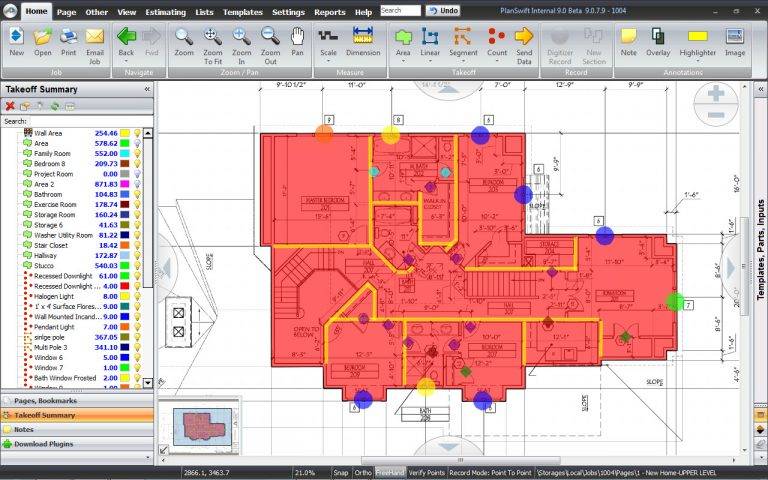Toggle light bulb visibility for Family Room
This screenshot has height=480, width=768.
tap(138, 153)
